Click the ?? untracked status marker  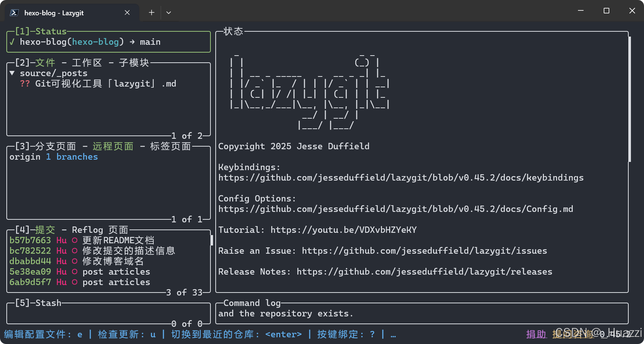pyautogui.click(x=25, y=84)
